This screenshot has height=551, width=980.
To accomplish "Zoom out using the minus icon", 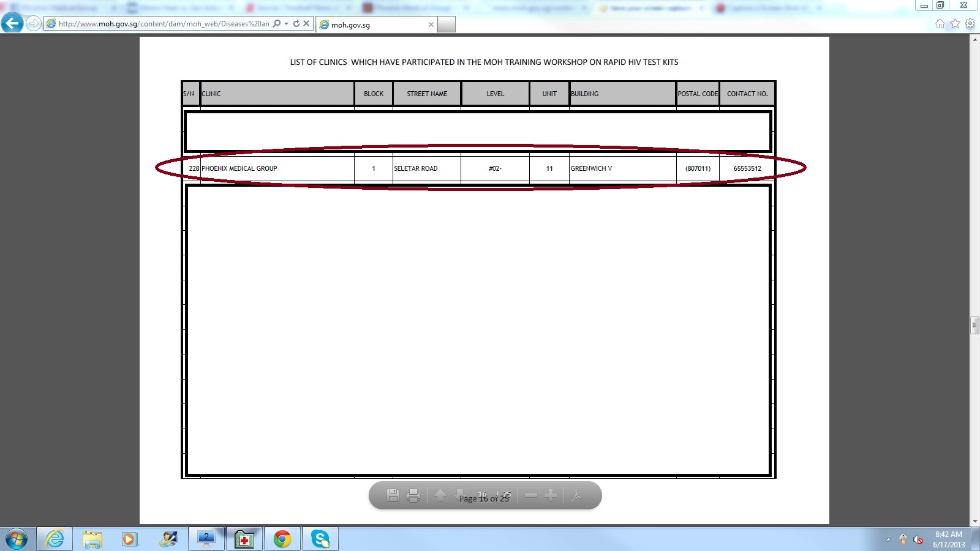I will (531, 495).
